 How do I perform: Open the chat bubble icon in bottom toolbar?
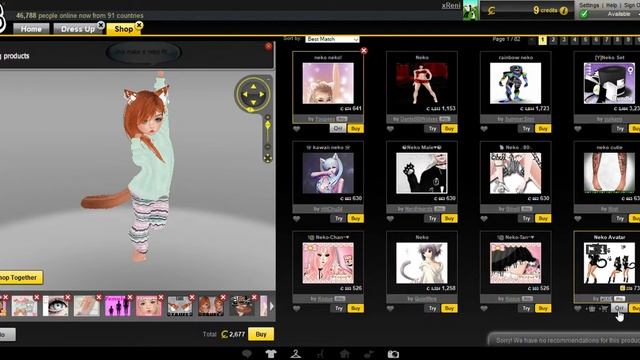pyautogui.click(x=247, y=354)
